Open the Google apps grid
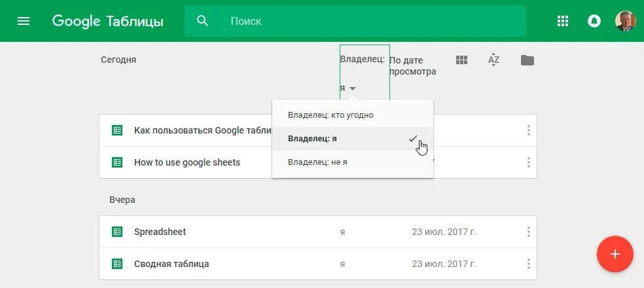The width and height of the screenshot is (644, 288). 562,21
